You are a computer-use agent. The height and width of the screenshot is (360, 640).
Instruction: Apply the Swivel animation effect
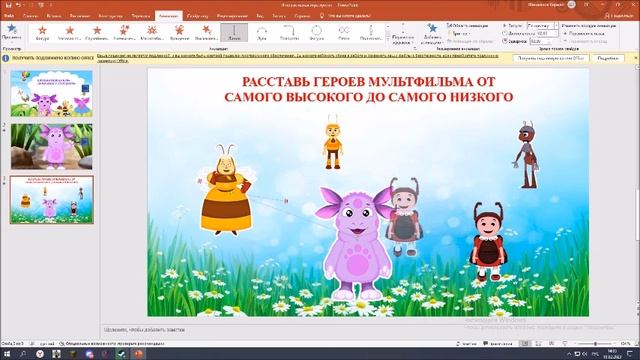(179, 33)
